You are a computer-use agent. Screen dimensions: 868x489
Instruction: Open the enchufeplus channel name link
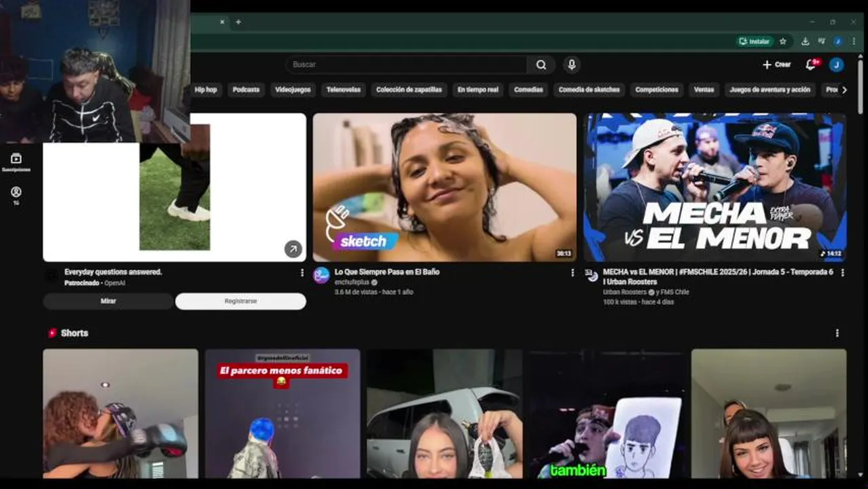(352, 282)
